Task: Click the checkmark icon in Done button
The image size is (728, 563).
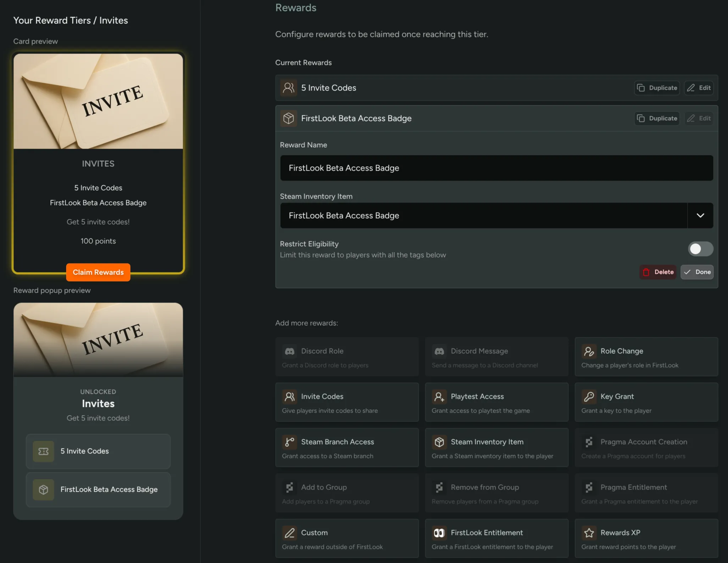Action: click(687, 272)
